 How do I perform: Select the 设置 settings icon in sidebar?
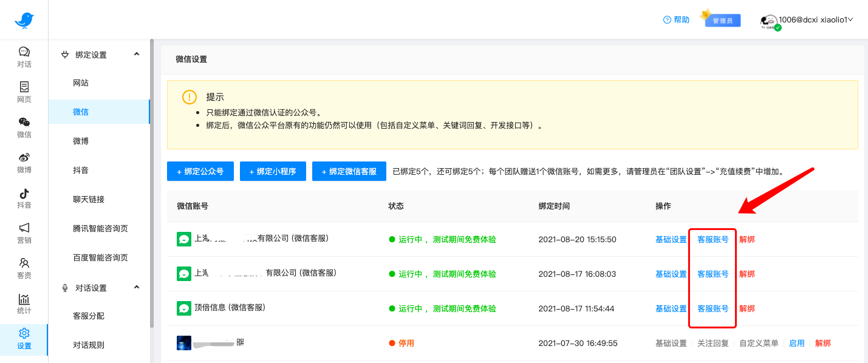(x=24, y=339)
